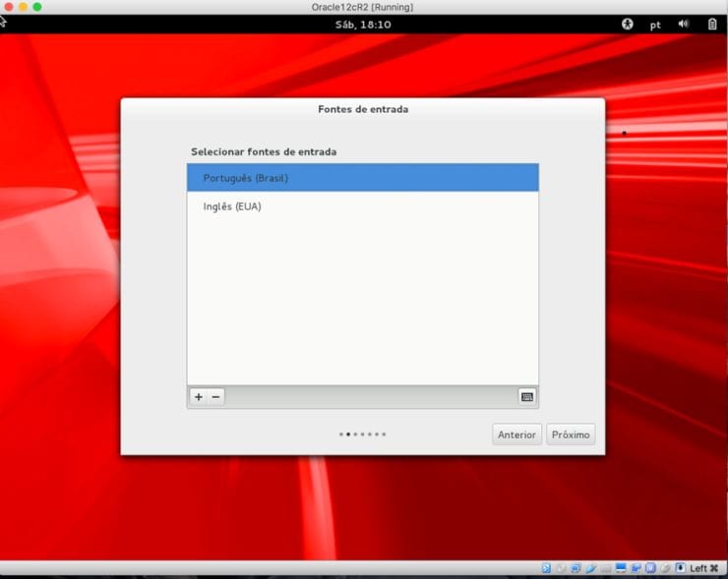Open the 'pt' keyboard layout indicator
Viewport: 728px width, 579px height.
tap(655, 25)
